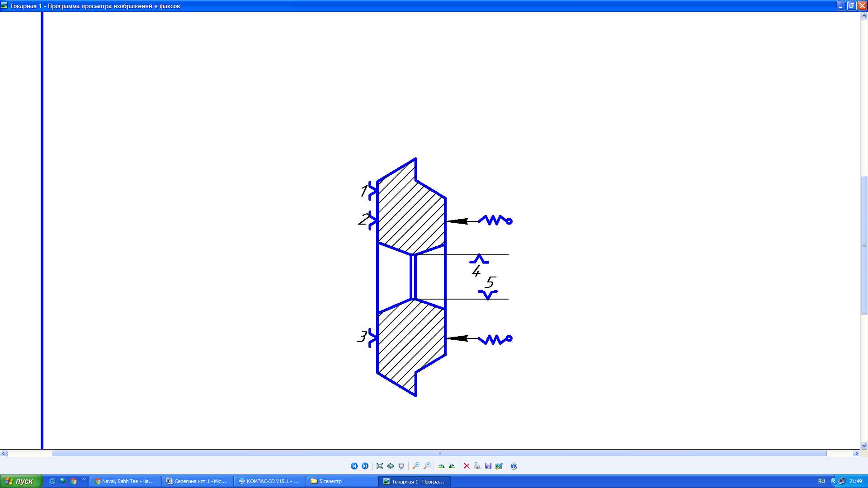Switch to Chrome taskbar window Navai, Bahh Tee
Screen dimensions: 868x488
point(125,481)
